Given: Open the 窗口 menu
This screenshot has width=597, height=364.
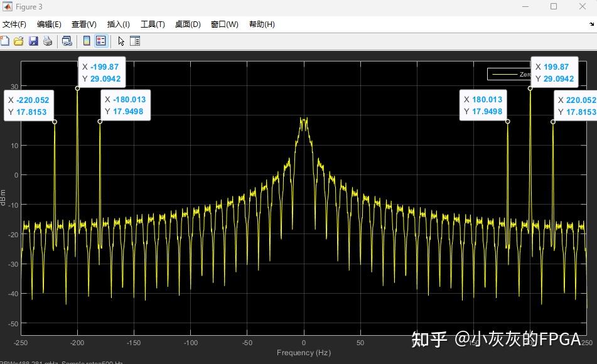Looking at the screenshot, I should [x=224, y=24].
